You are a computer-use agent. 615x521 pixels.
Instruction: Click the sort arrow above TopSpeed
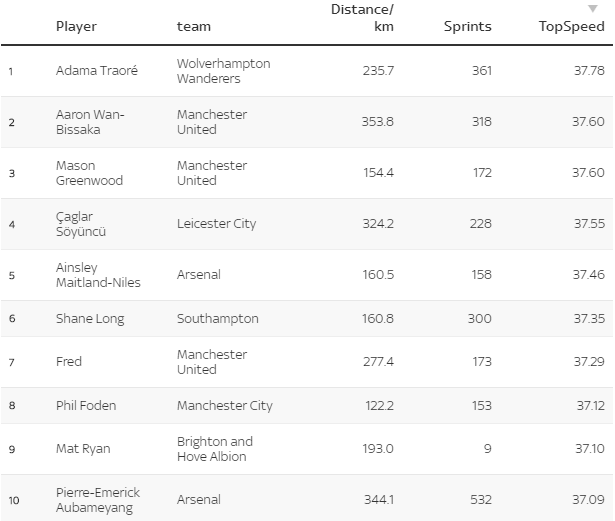[x=592, y=9]
